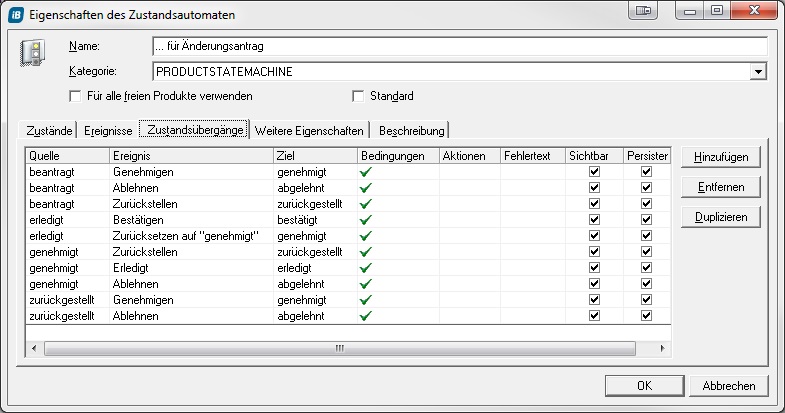Click green checkmark in genehmigt Erledigt row

pos(366,268)
